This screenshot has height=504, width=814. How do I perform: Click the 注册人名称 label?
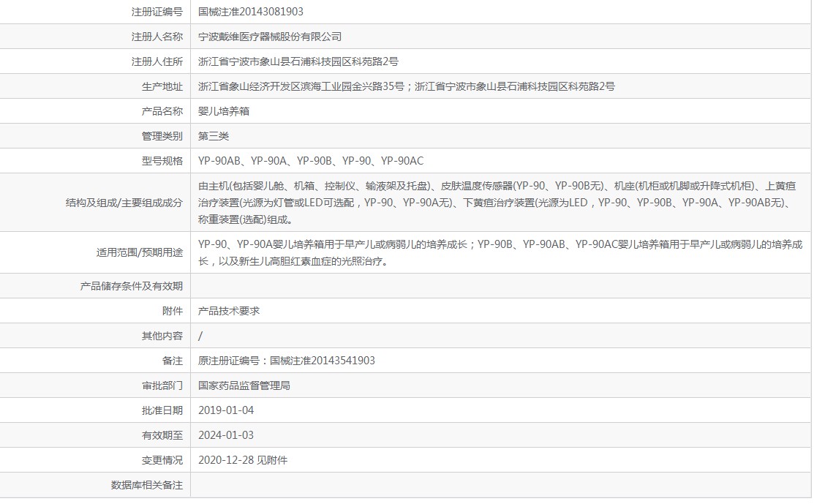[157, 37]
